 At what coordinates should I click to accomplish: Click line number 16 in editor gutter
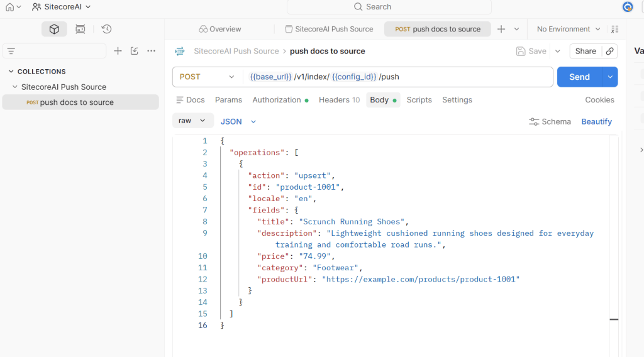pyautogui.click(x=203, y=325)
